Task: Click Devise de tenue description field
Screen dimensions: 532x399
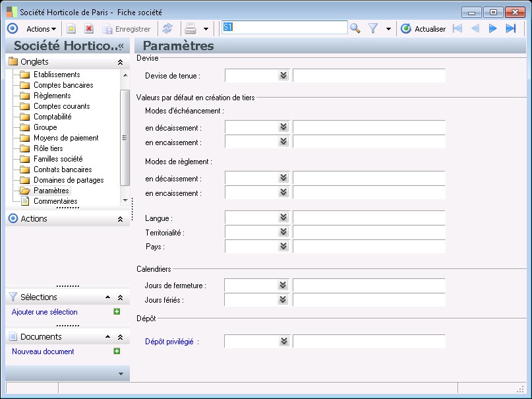Action: coord(369,76)
